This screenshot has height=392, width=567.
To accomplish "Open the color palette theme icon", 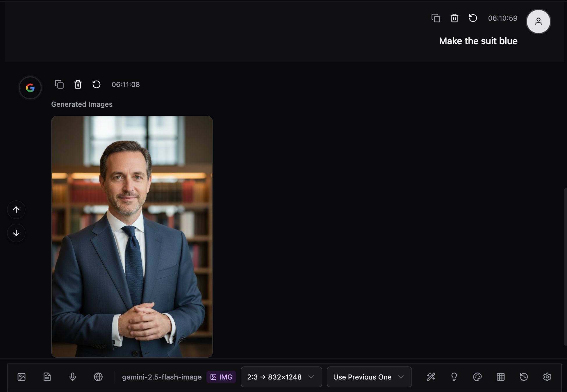I will tap(477, 377).
